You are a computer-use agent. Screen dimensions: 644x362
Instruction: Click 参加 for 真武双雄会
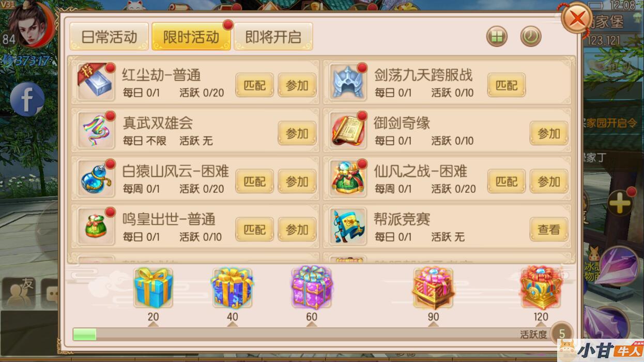point(297,133)
